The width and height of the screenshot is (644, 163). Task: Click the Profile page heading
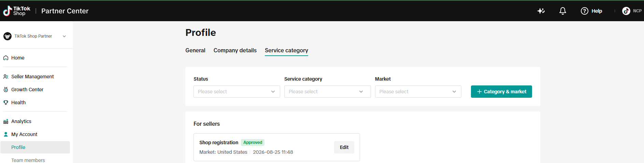pyautogui.click(x=201, y=32)
